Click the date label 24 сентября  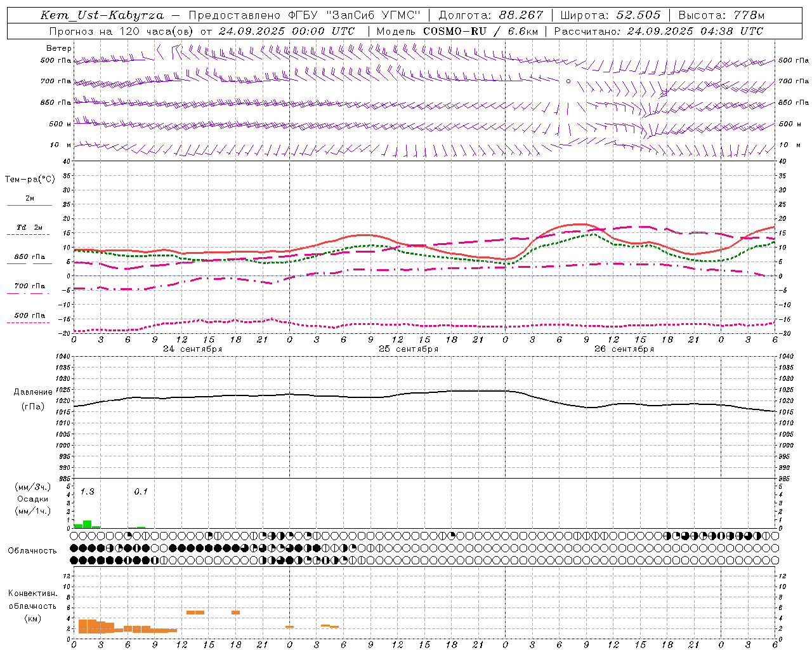192,349
